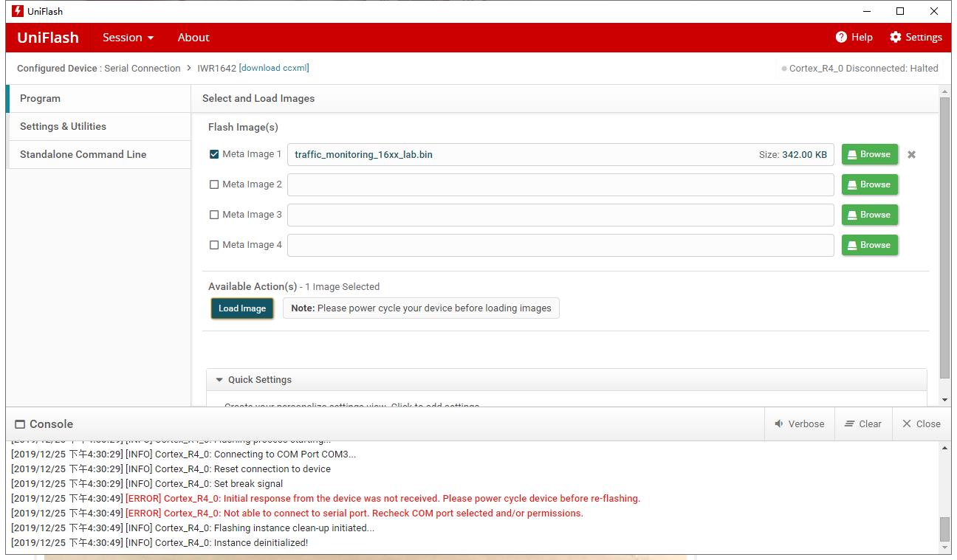Image resolution: width=957 pixels, height=560 pixels.
Task: Click the Meta Image 2 file path field
Action: coord(560,185)
